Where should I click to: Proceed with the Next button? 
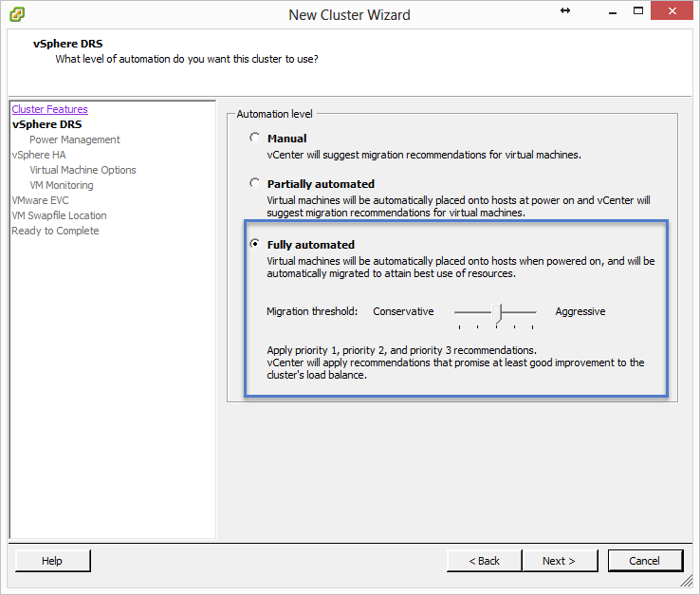[x=560, y=561]
